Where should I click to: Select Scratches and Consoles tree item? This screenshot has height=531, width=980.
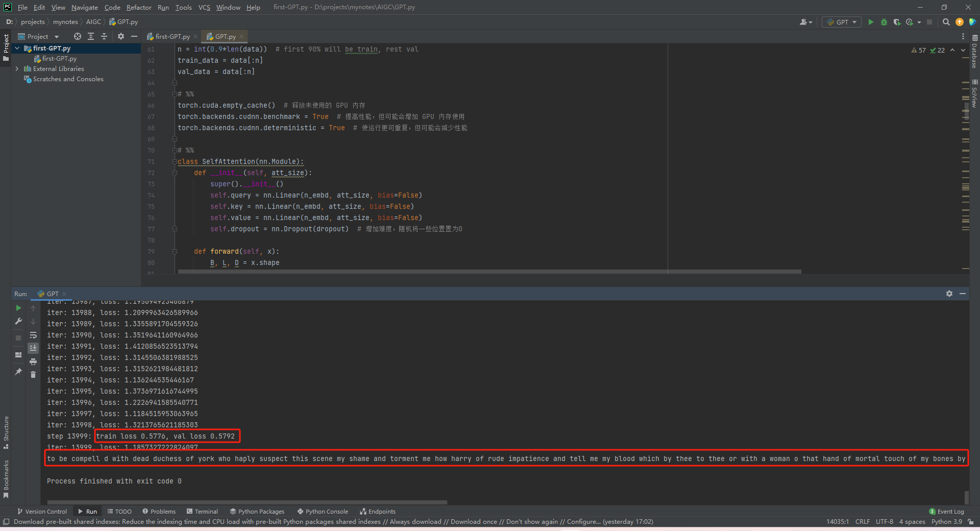point(68,79)
